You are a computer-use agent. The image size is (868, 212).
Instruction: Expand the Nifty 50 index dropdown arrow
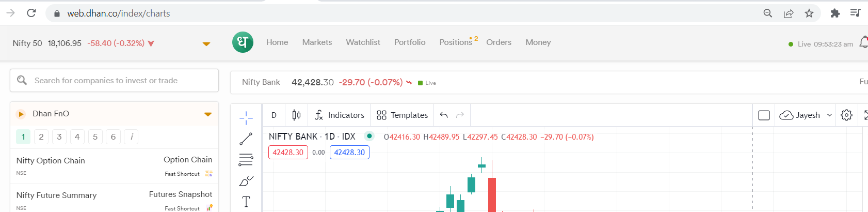pos(206,44)
